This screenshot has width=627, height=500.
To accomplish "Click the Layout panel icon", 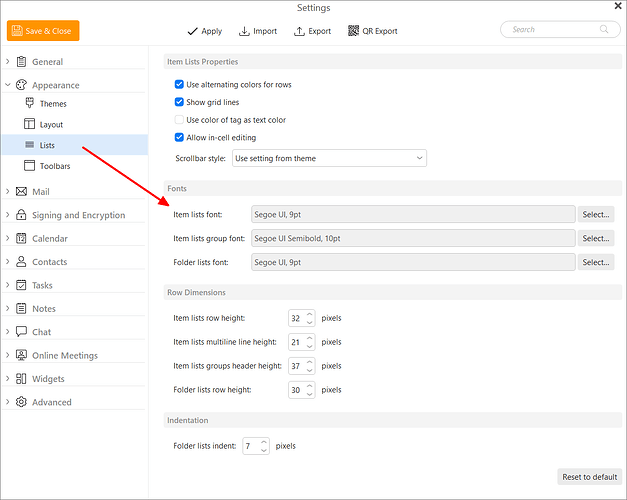I will (x=29, y=124).
